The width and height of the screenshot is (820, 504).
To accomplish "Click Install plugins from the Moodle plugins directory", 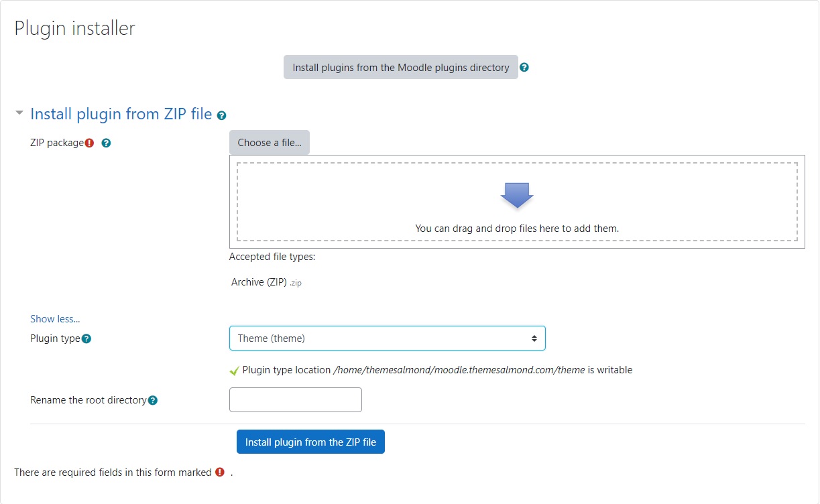I will pyautogui.click(x=401, y=68).
